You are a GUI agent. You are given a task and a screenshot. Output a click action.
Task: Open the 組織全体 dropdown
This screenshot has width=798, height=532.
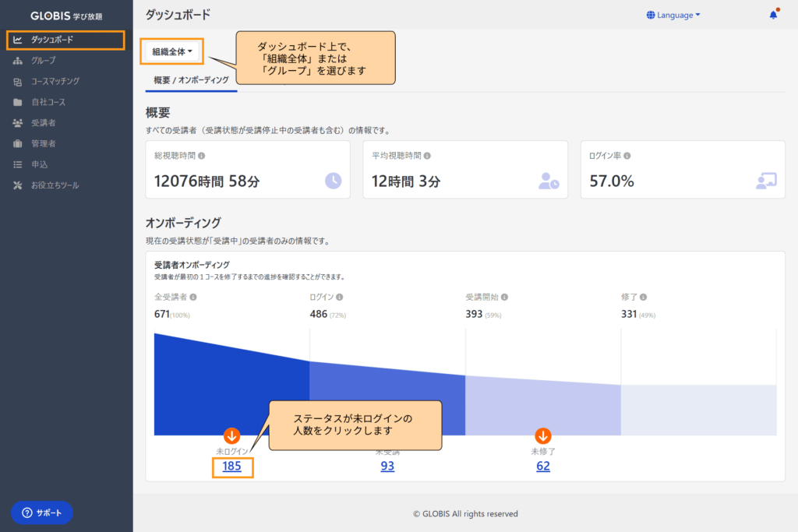172,50
